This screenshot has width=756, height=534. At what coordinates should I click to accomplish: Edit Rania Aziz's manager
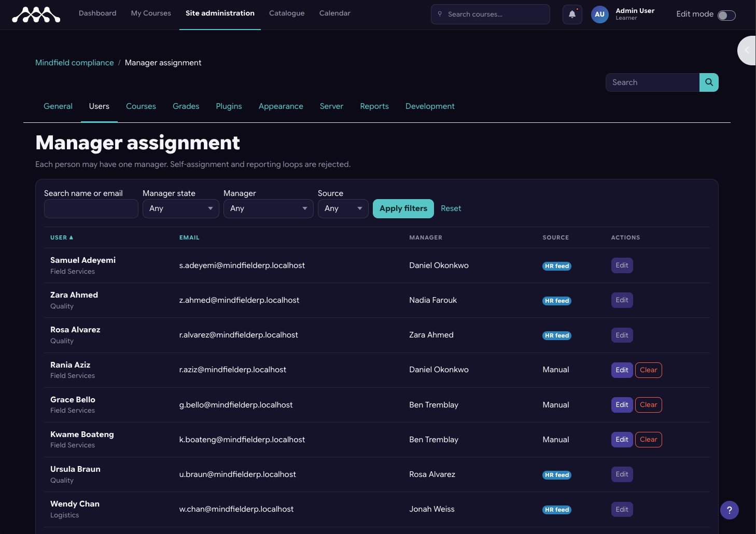pyautogui.click(x=622, y=370)
